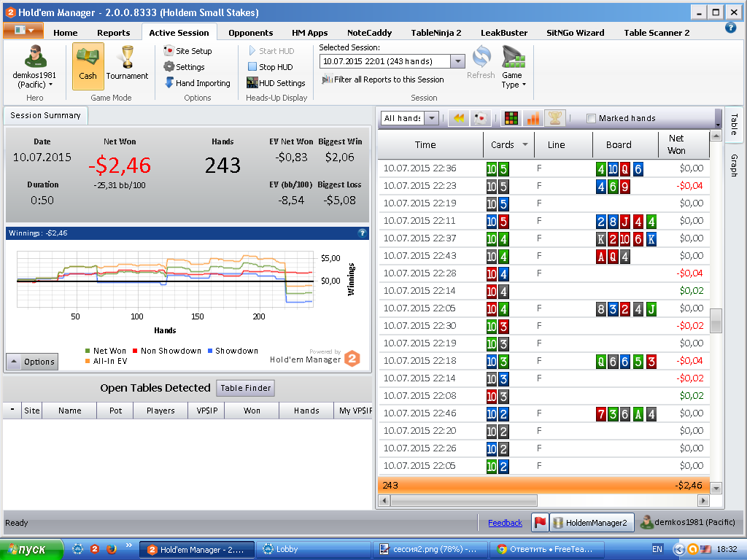The image size is (747, 560).
Task: Filter all Reports to this Session
Action: pyautogui.click(x=382, y=79)
